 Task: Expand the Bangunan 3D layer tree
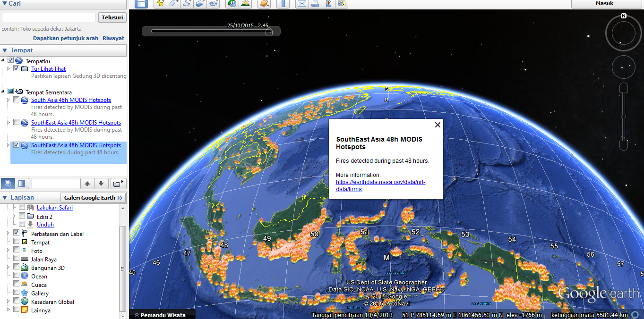point(9,268)
